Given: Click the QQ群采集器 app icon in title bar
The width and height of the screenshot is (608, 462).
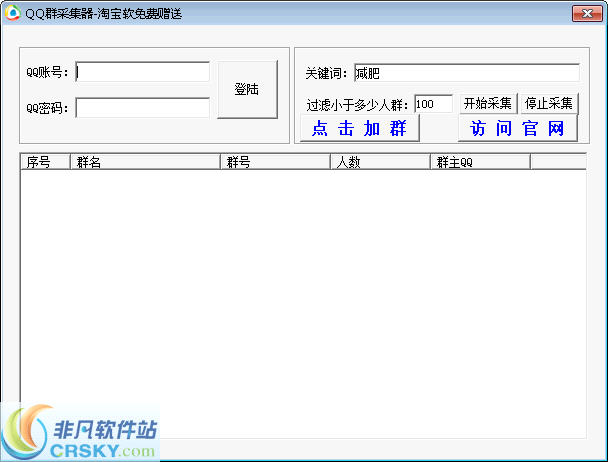Looking at the screenshot, I should tap(12, 13).
